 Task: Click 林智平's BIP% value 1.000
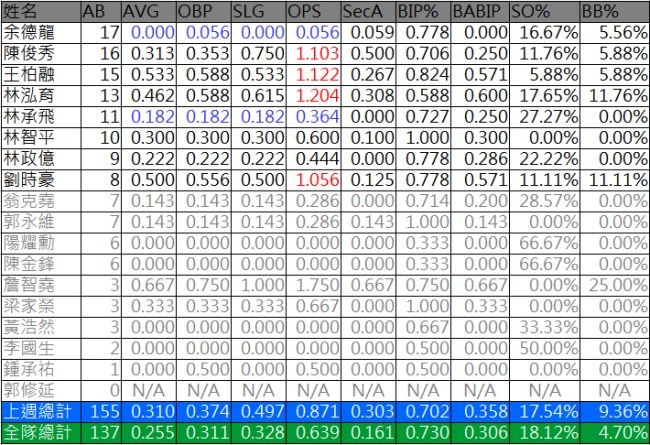[427, 138]
